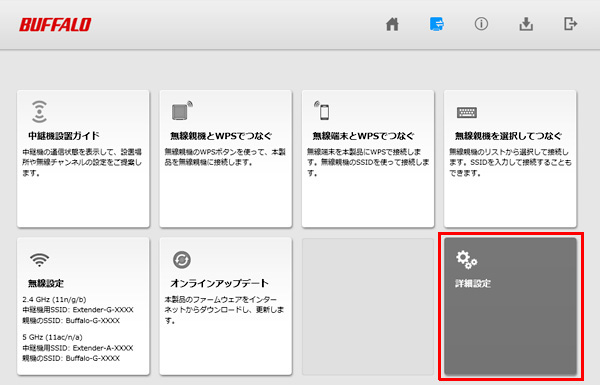Click the gear icon on 詳細設定 tile
This screenshot has height=385, width=600.
pyautogui.click(x=466, y=259)
